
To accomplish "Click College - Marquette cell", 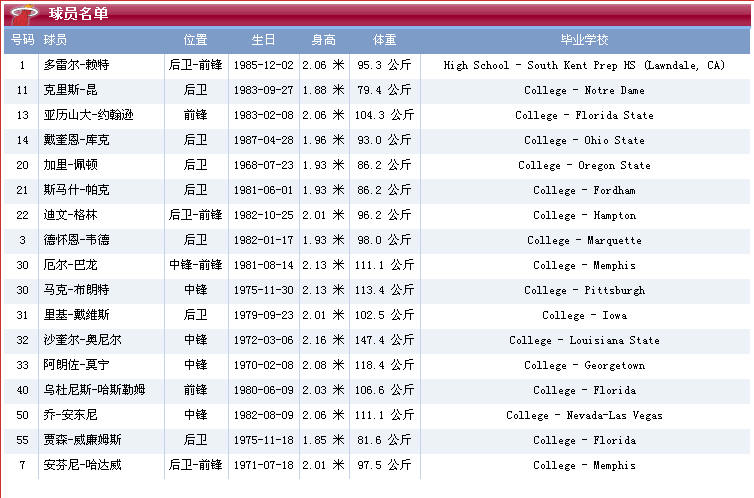I will coord(584,240).
